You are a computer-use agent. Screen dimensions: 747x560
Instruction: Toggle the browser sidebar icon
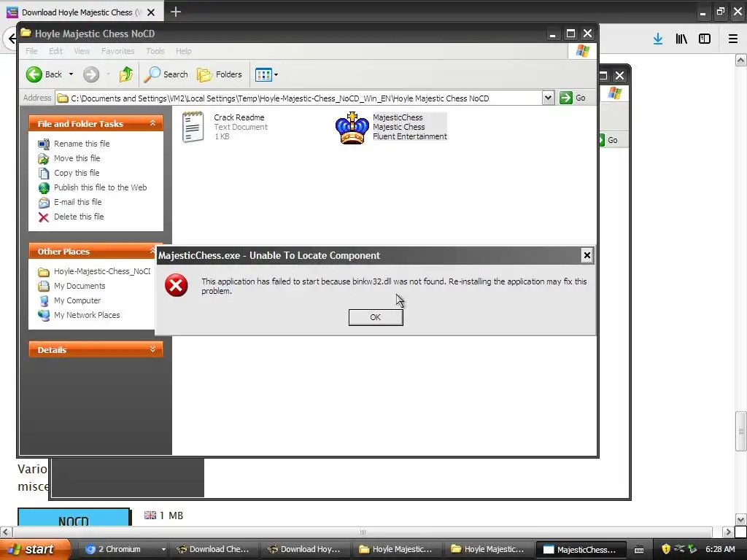(x=705, y=39)
